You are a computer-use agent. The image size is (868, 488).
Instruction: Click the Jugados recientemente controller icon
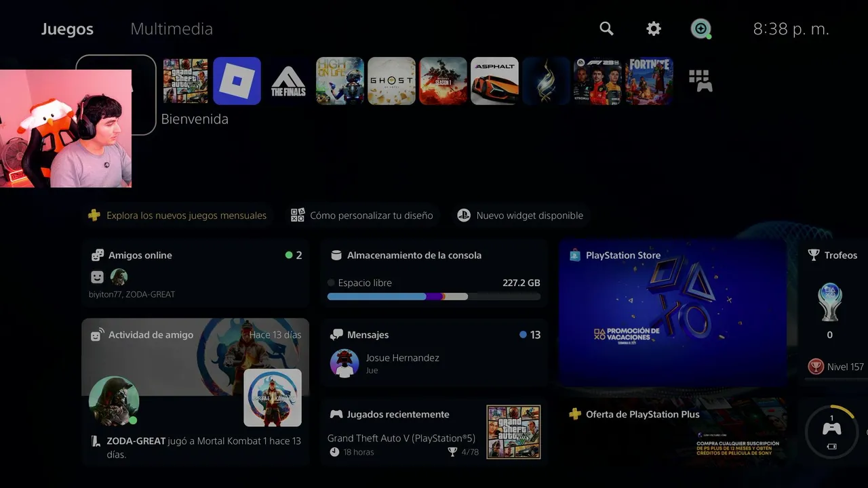coord(336,414)
